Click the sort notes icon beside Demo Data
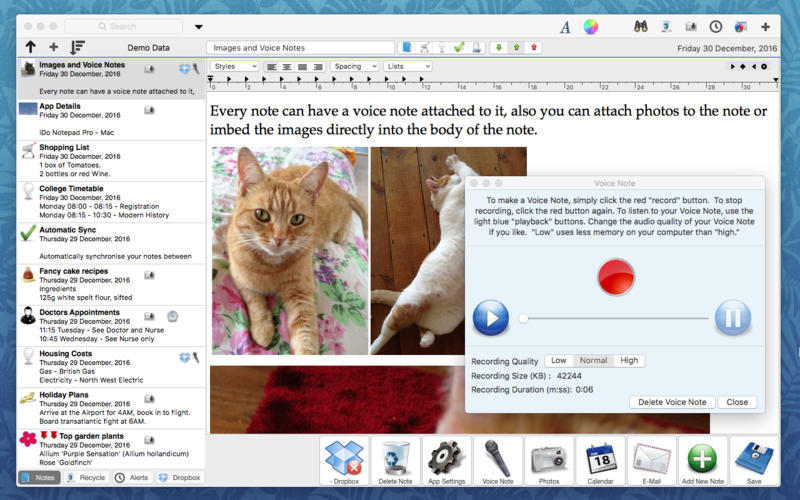Viewport: 800px width, 500px height. [x=78, y=47]
